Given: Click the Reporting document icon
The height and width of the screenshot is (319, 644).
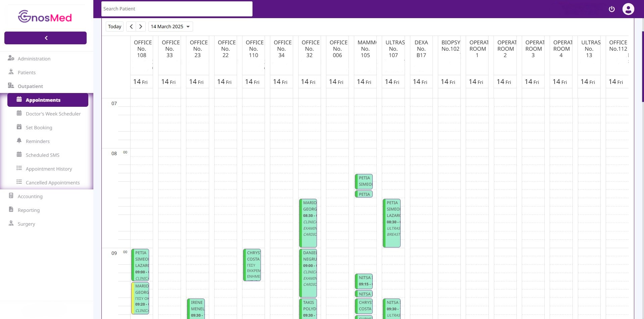Looking at the screenshot, I should 11,210.
